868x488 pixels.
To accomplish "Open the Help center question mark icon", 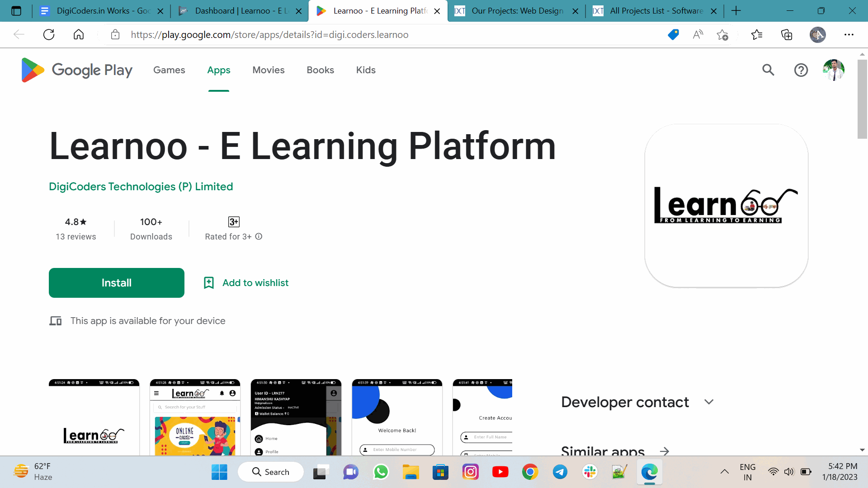I will 801,70.
